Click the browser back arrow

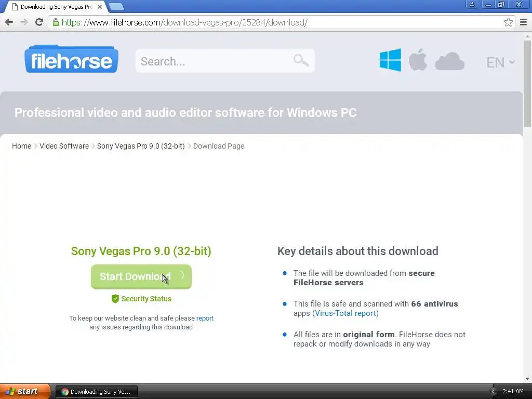(x=9, y=22)
